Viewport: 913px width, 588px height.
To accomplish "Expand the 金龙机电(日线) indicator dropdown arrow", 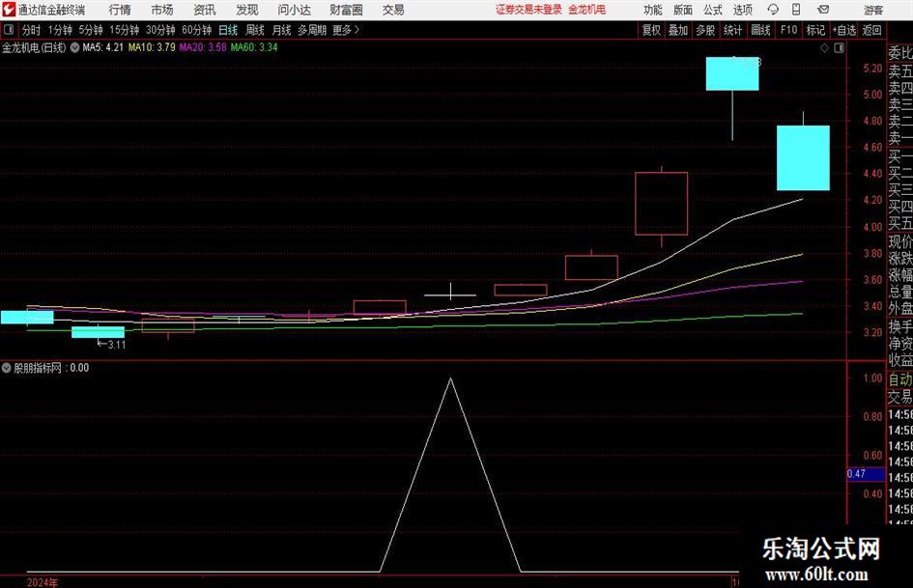I will [x=74, y=47].
